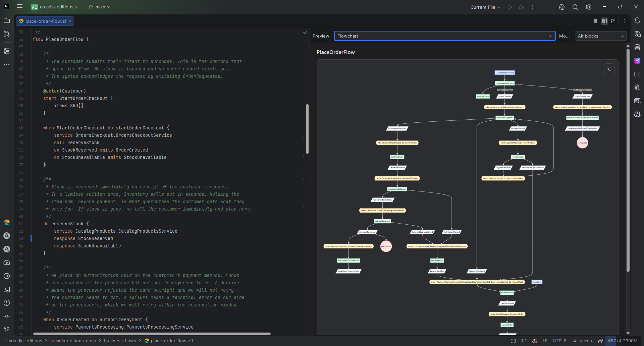
Task: Select the place-order-flow.zf editor tab
Action: point(45,21)
